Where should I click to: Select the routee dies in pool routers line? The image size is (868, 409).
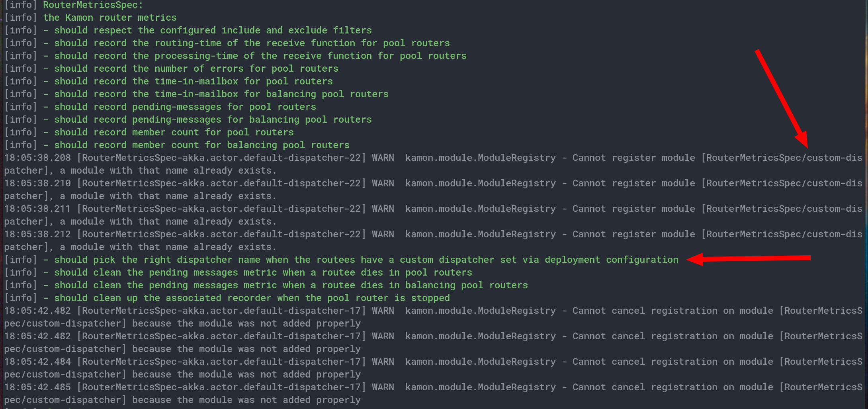(x=239, y=272)
